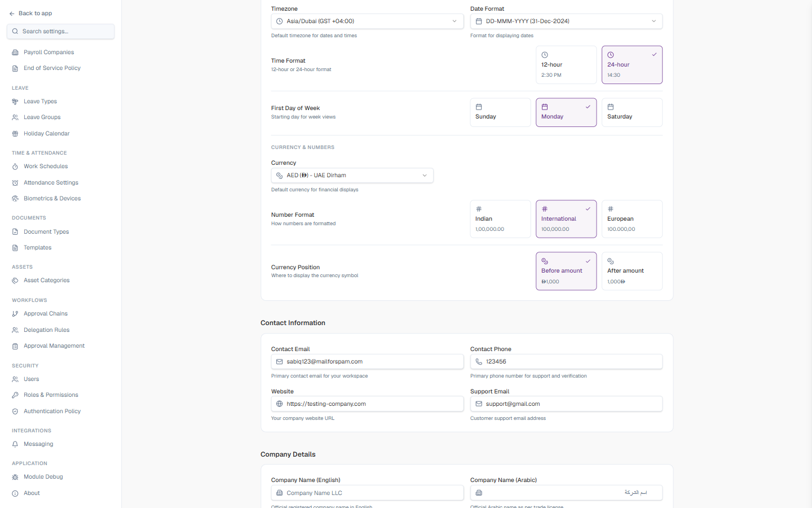The height and width of the screenshot is (508, 812).
Task: Select the 12-hour time format option
Action: (566, 65)
